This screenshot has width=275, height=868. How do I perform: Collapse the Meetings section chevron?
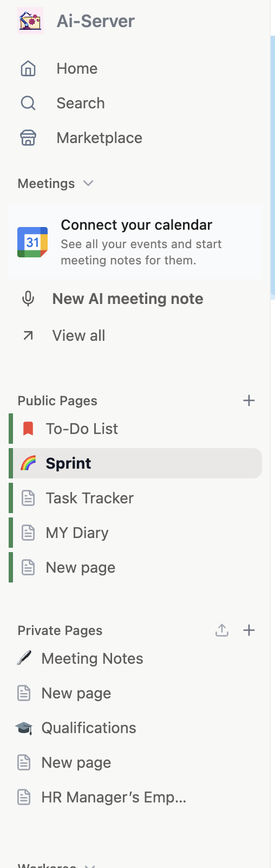click(x=88, y=183)
